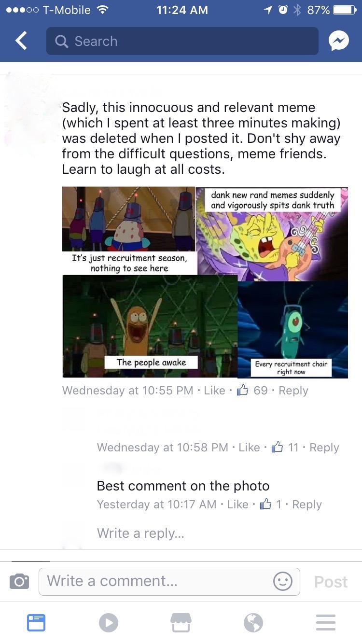Screen dimensions: 362x644
Task: Switch to the News Feed tab
Action: tap(36, 622)
